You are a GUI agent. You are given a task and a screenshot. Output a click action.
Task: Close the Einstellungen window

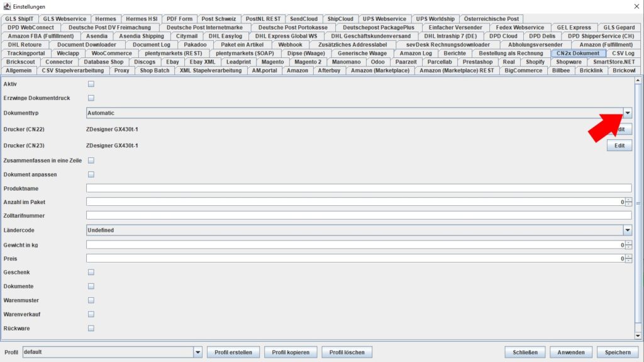636,6
